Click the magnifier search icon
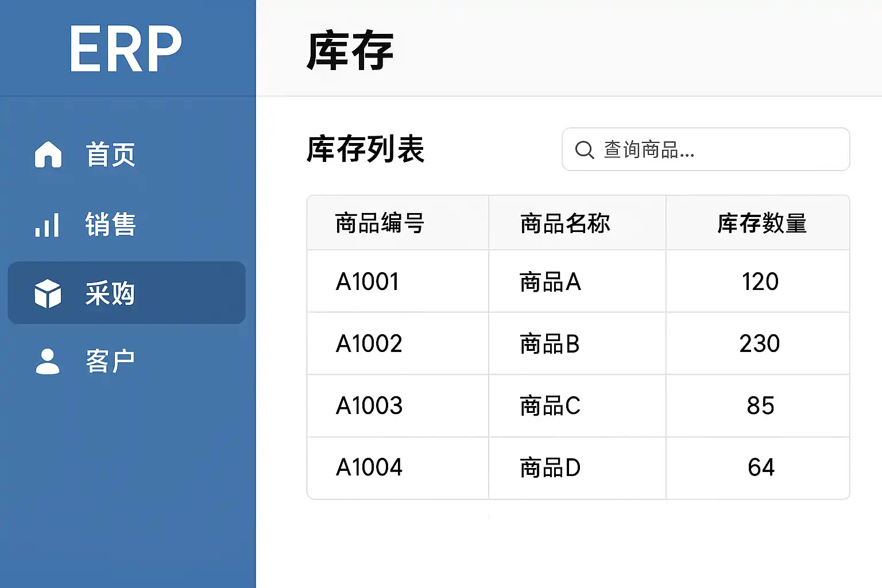The height and width of the screenshot is (588, 882). [585, 150]
